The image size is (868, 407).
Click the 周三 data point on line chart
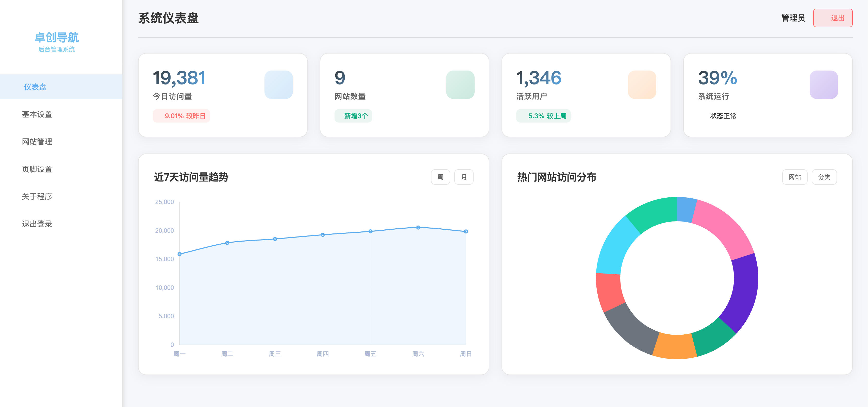point(275,239)
